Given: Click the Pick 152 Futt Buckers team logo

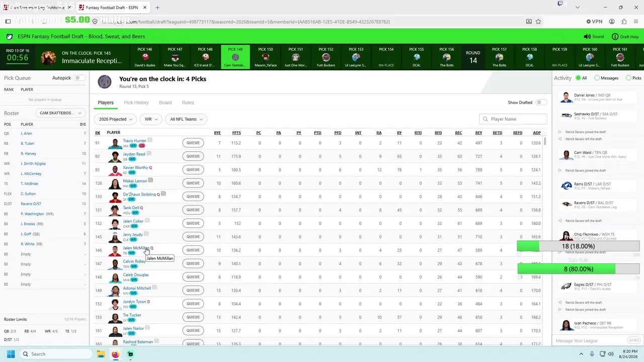Looking at the screenshot, I should tap(326, 57).
